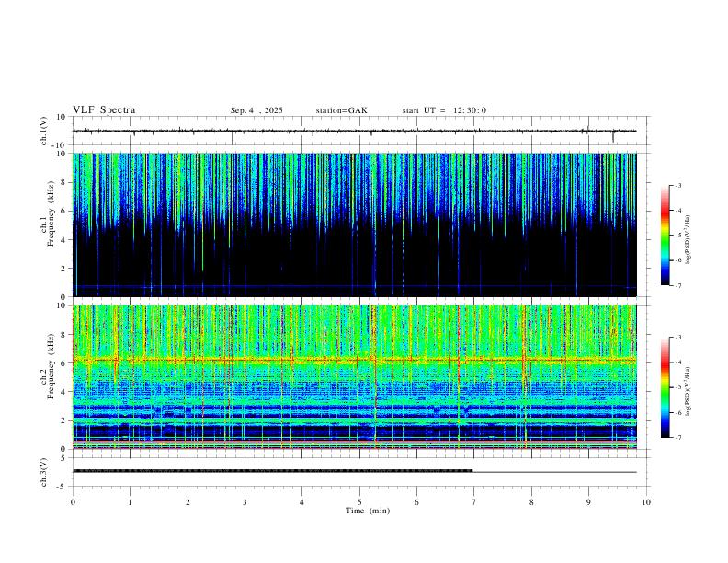Image resolution: width=728 pixels, height=563 pixels.
Task: Select the ch.2 Frequency (kHz) axis label
Action: tap(47, 366)
